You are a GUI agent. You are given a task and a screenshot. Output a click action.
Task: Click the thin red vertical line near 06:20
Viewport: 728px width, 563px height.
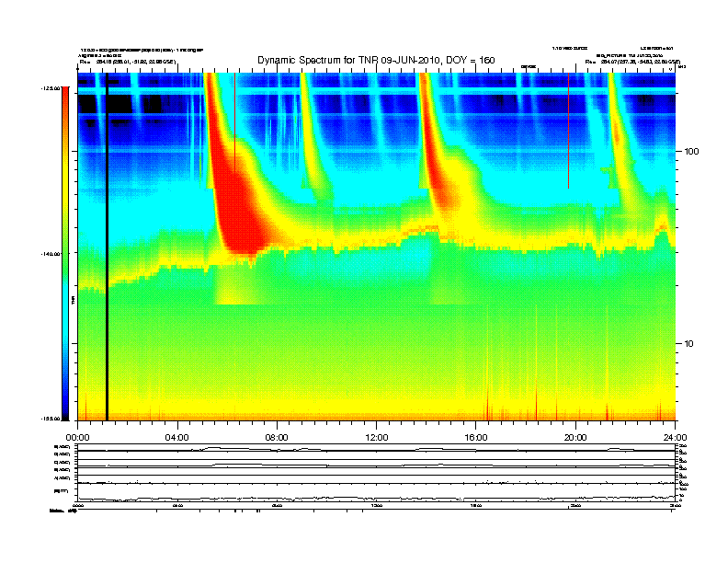[x=235, y=123]
